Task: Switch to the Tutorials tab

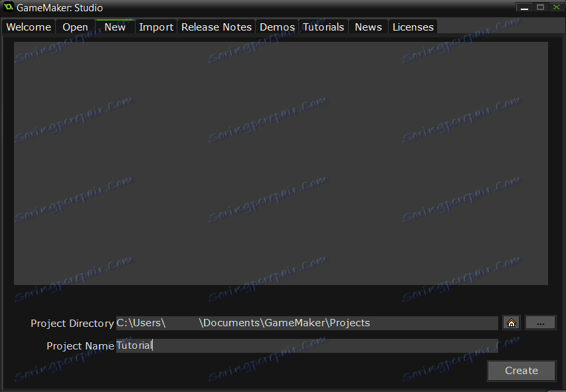Action: [x=323, y=27]
